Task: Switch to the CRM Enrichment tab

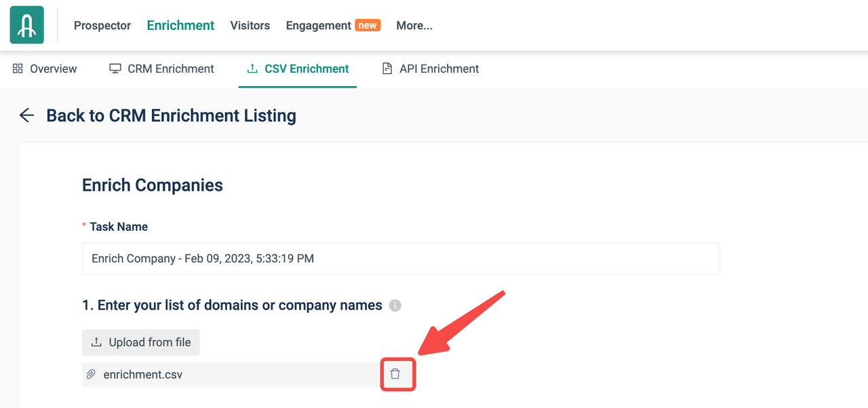Action: pos(171,69)
